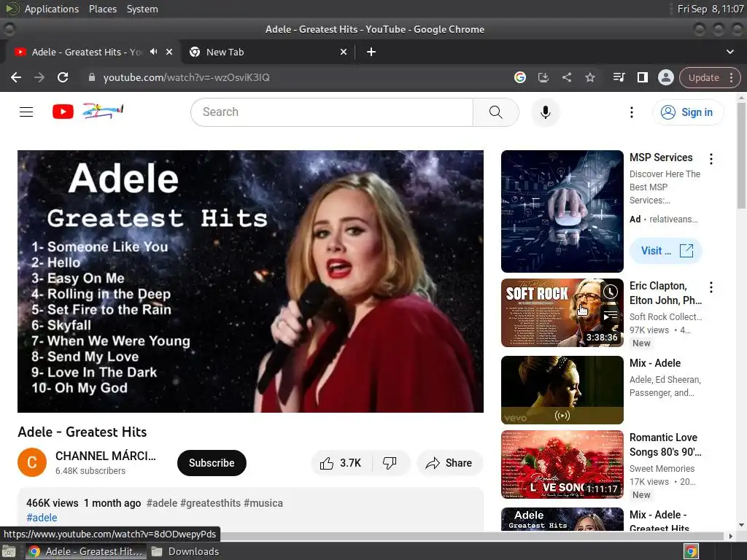Open Romantic Love Songs thumbnail
Screen dimensions: 747x560
(562, 464)
